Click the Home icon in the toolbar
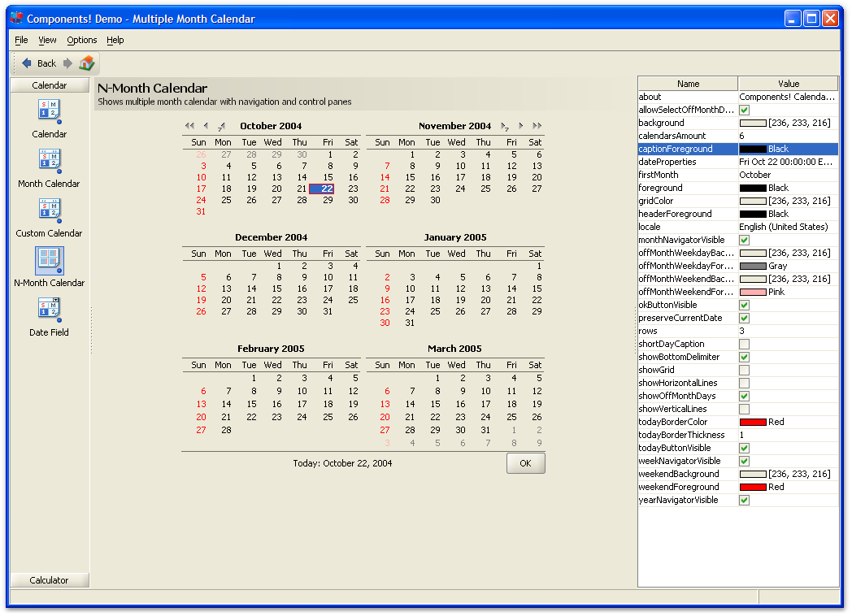This screenshot has width=852, height=616. click(x=87, y=63)
